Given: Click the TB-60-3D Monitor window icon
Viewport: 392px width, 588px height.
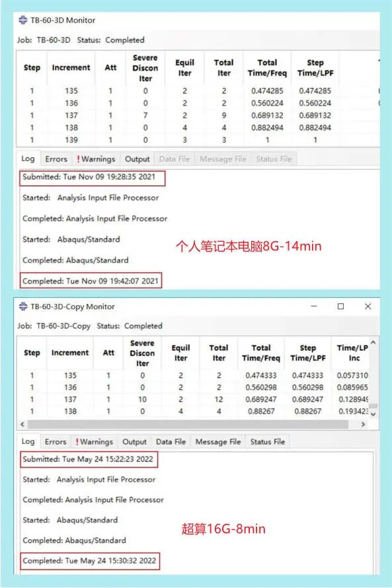Looking at the screenshot, I should 23,20.
